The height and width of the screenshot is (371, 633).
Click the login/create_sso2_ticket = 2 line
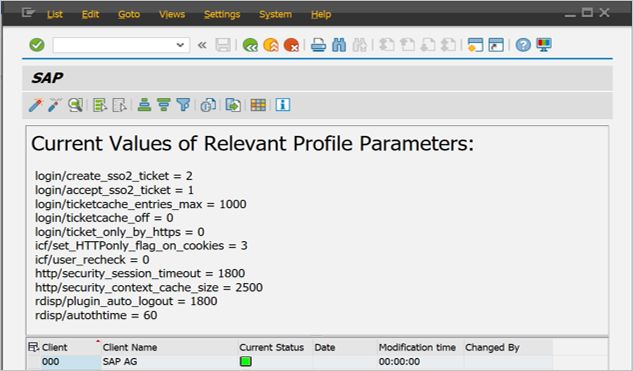(114, 176)
